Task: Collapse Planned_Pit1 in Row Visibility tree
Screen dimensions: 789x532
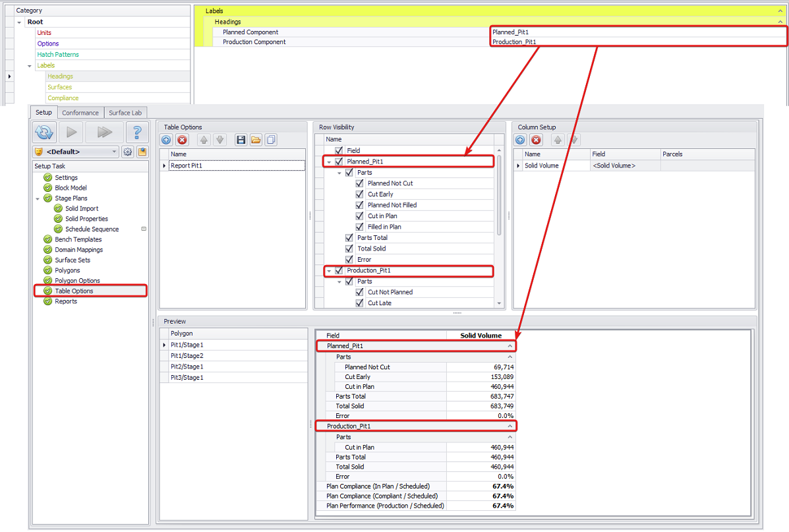Action: point(329,162)
